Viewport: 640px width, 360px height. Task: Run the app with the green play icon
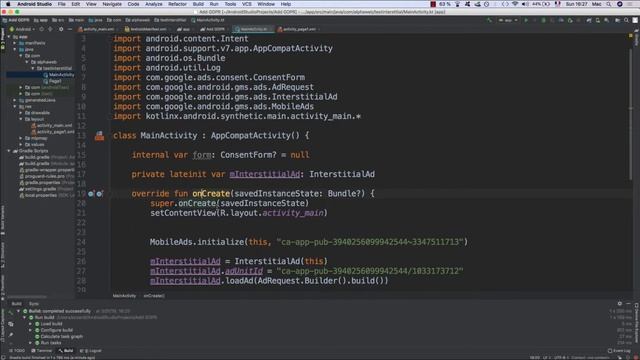tap(526, 20)
